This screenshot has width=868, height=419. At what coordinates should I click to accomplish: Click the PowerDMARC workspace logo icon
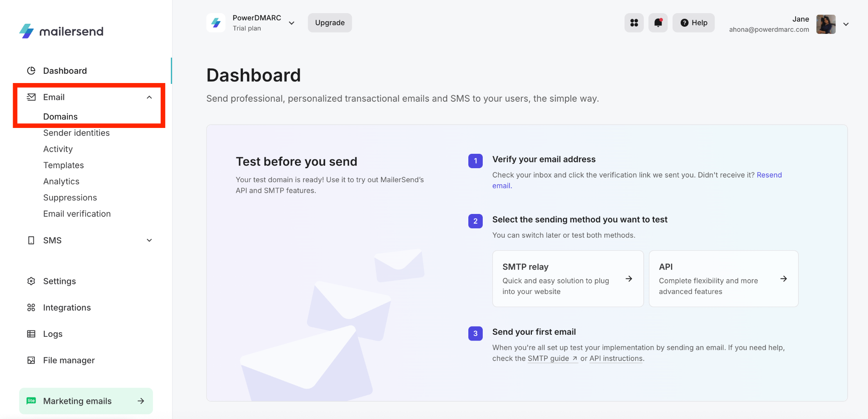click(x=216, y=23)
